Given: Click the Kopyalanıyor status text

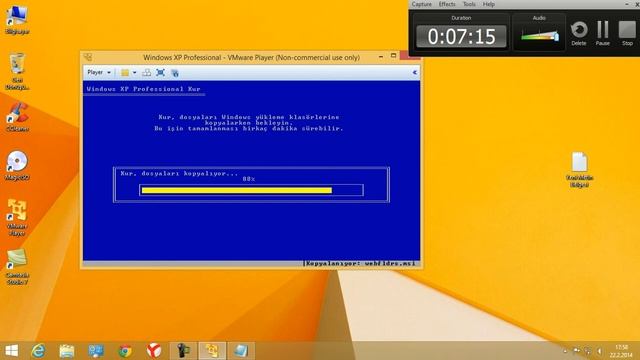Looking at the screenshot, I should [361, 264].
